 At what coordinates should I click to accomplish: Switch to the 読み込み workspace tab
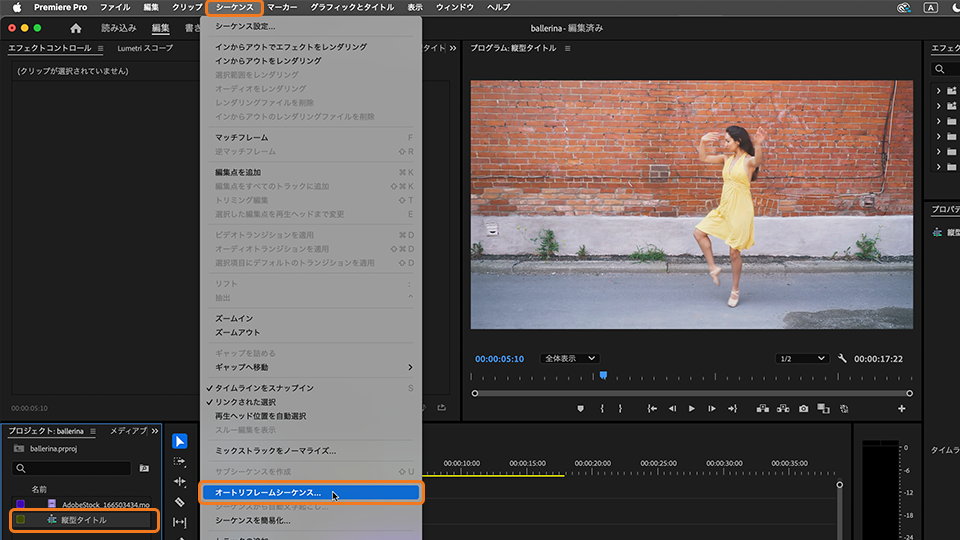pyautogui.click(x=119, y=28)
